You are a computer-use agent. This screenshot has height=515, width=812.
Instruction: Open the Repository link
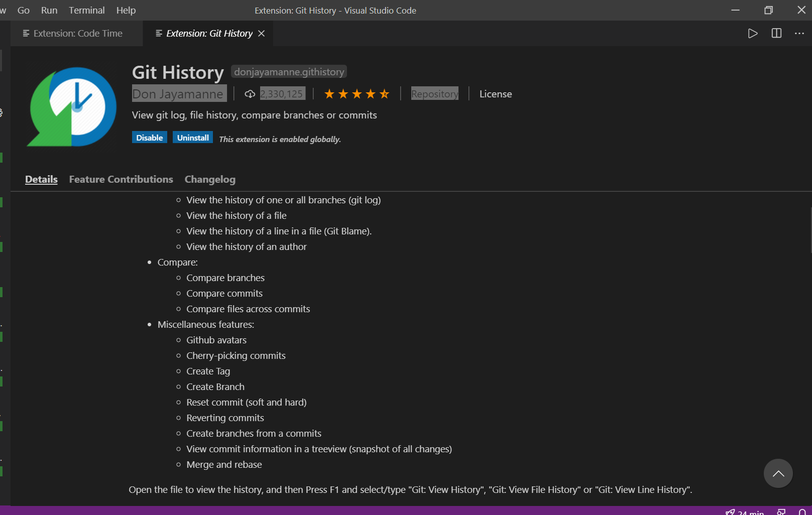tap(435, 94)
